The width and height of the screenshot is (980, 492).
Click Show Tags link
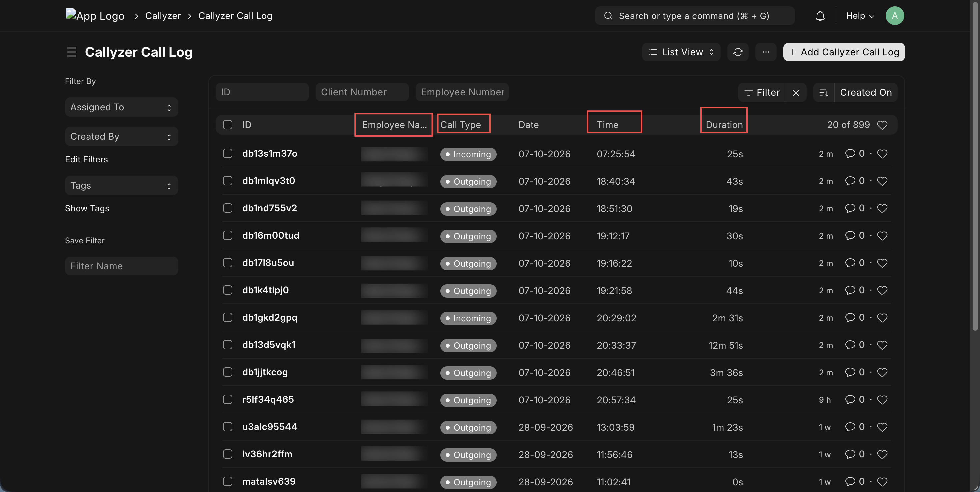87,209
